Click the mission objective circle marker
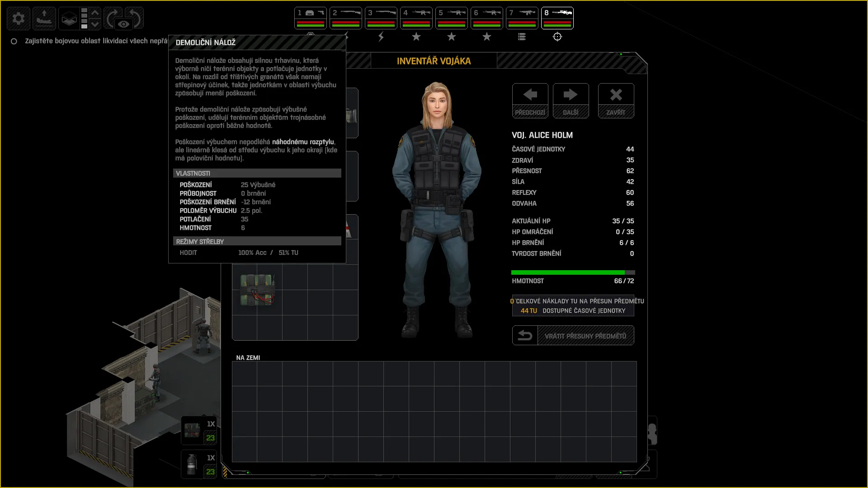 tap(14, 41)
